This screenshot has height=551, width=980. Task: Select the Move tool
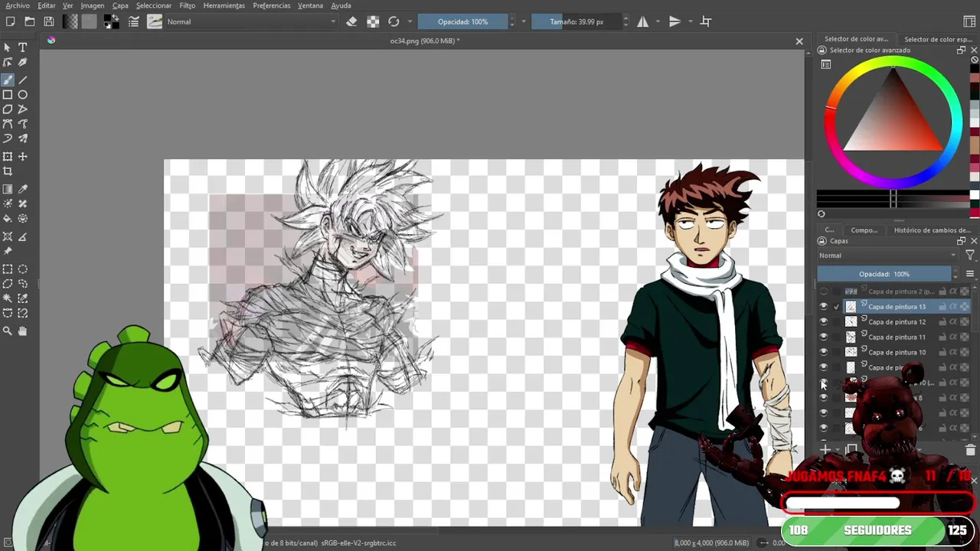coord(23,157)
